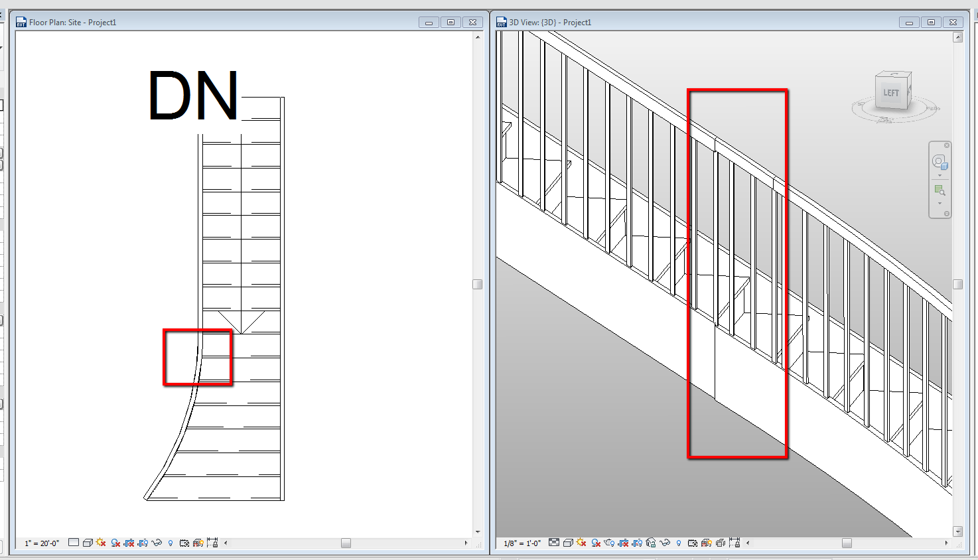Click Floor Plan horizontal scroll right arrow
Image resolution: width=978 pixels, height=560 pixels.
466,543
